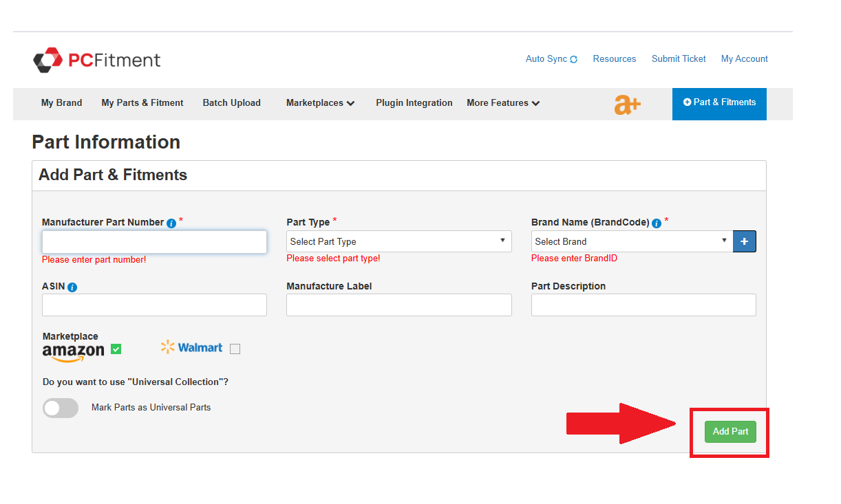Open the Batch Upload tab

coord(231,103)
